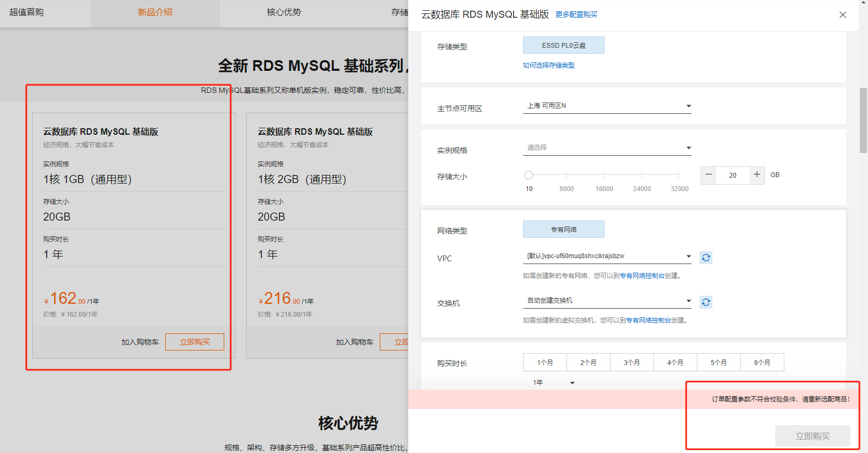Screen dimensions: 868x453
Task: Add the 1核 2GB instance to cart
Action: click(x=355, y=342)
